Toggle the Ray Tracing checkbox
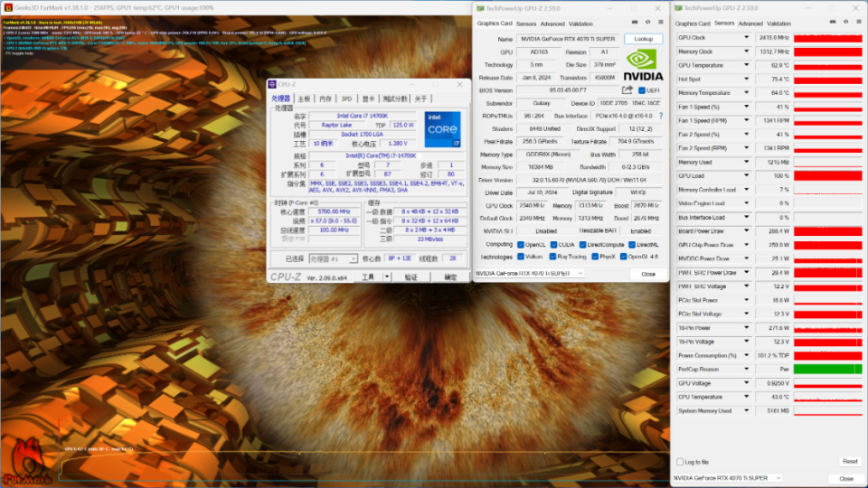This screenshot has width=868, height=488. (x=552, y=257)
